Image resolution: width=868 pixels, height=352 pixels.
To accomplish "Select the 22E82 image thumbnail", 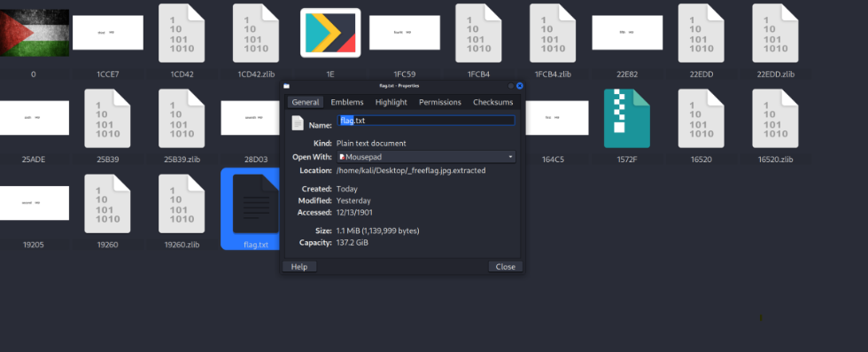I will (627, 33).
